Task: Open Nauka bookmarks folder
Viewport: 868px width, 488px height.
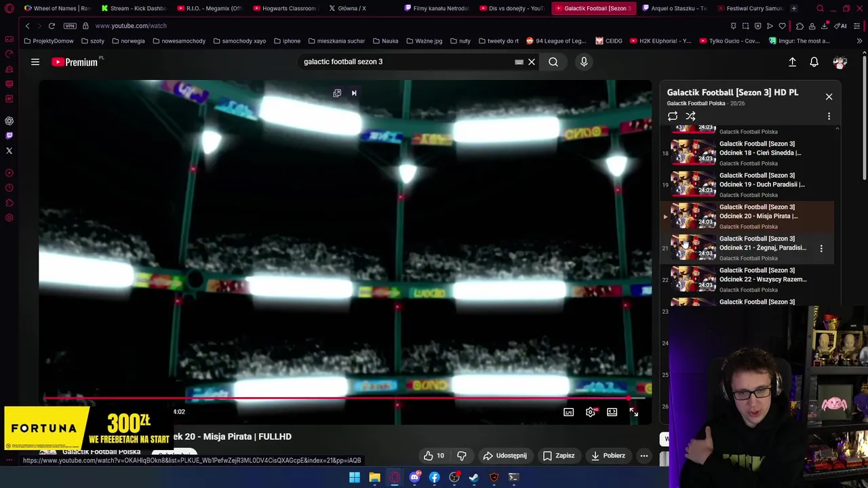Action: [x=385, y=41]
